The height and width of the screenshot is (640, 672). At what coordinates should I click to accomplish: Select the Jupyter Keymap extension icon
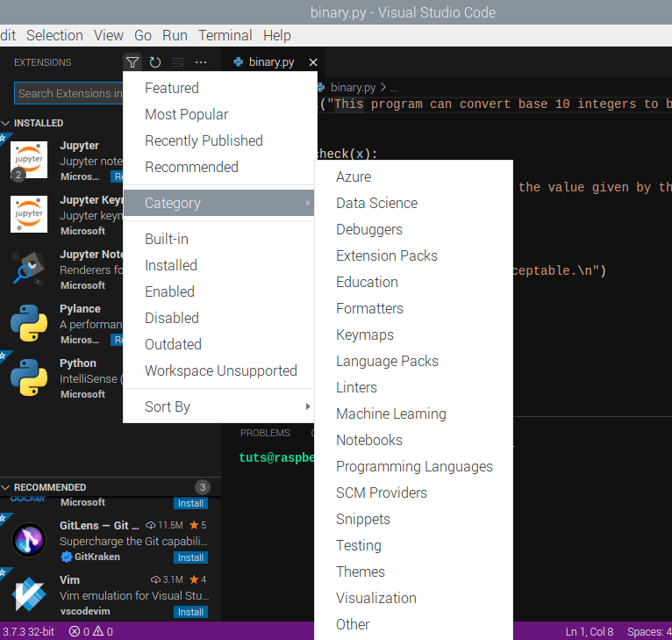point(29,214)
